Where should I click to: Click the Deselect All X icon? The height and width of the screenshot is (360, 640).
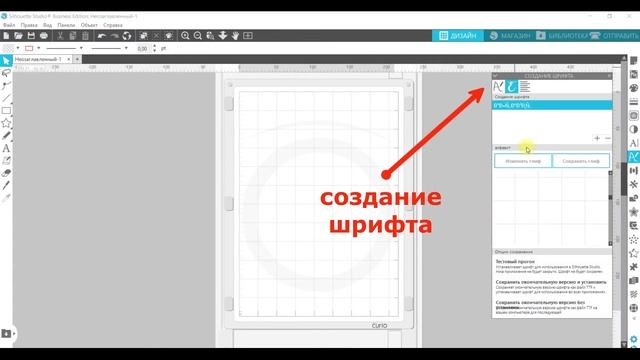coord(156,36)
